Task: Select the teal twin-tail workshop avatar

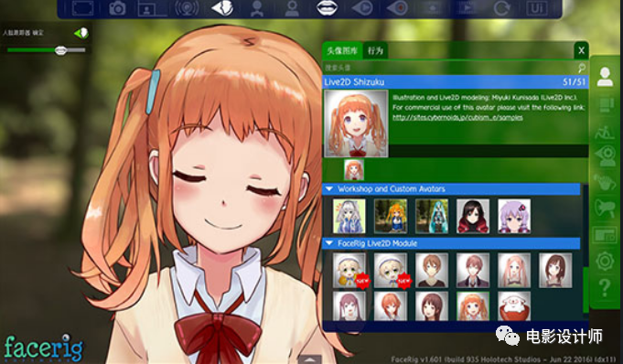Action: (x=432, y=216)
